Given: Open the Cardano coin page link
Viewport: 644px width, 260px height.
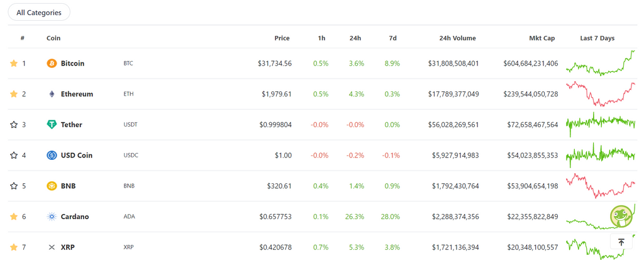Looking at the screenshot, I should (75, 217).
